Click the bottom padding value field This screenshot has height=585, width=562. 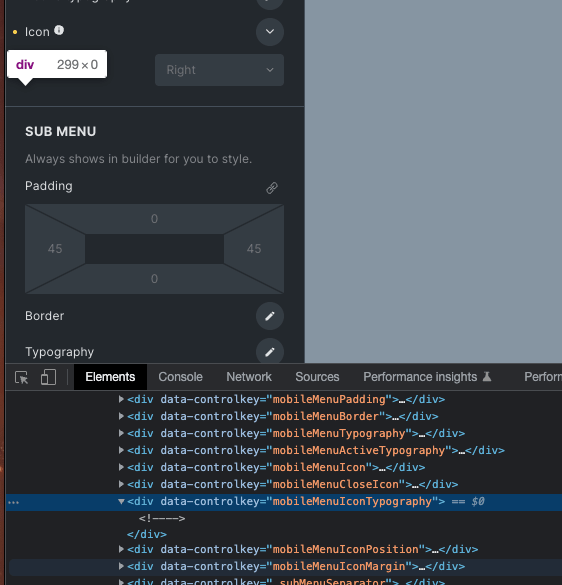coord(154,279)
